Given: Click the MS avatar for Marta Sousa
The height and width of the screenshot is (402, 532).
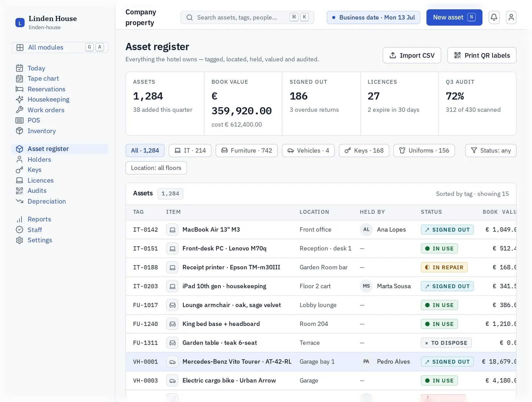Looking at the screenshot, I should click(366, 286).
